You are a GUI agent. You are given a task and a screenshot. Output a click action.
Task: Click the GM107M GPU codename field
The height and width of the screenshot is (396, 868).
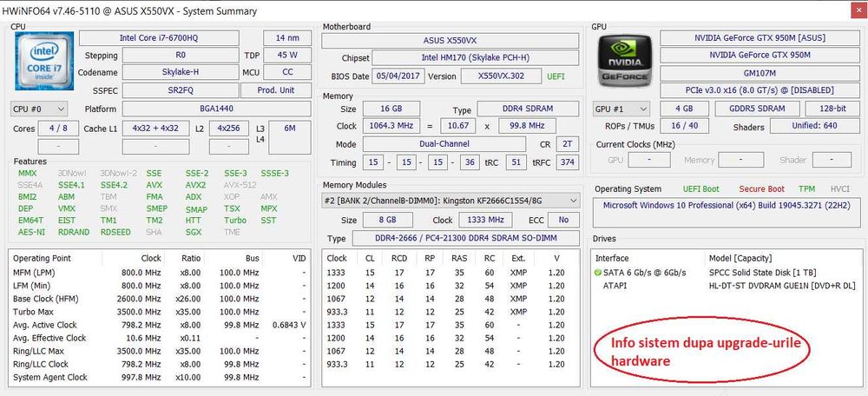(760, 73)
